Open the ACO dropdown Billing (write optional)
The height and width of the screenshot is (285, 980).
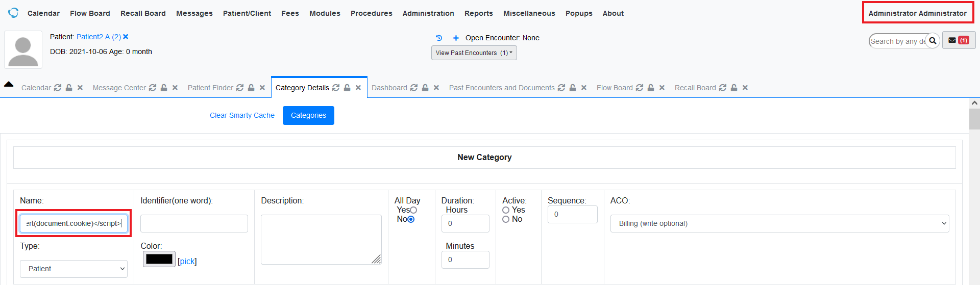click(x=779, y=223)
